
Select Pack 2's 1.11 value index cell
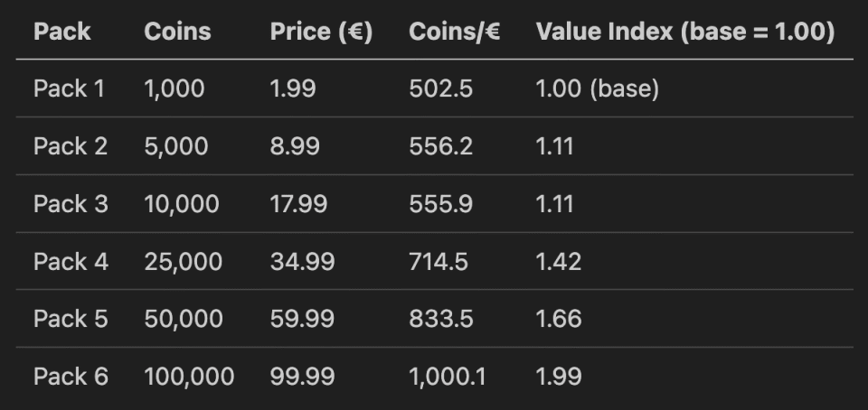555,146
